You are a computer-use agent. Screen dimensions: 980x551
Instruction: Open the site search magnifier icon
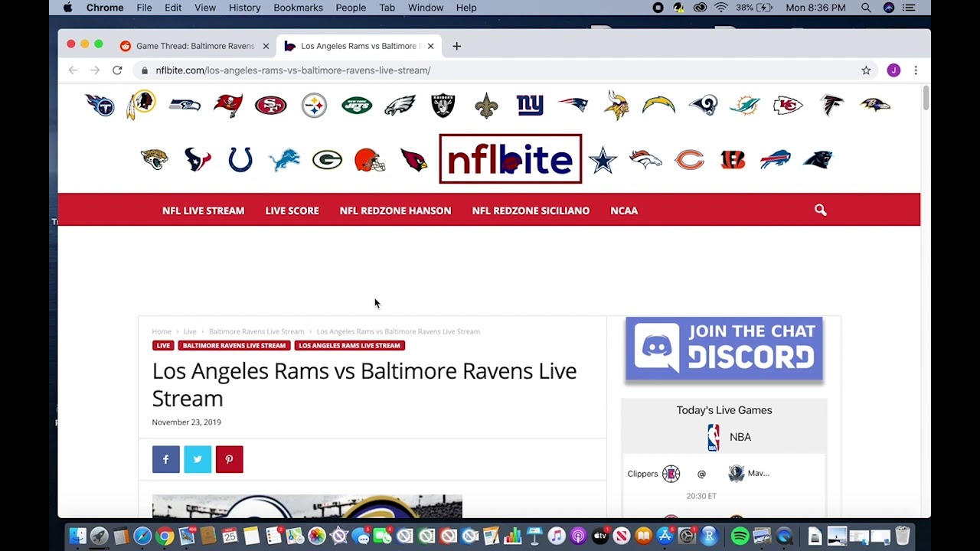[x=821, y=210]
